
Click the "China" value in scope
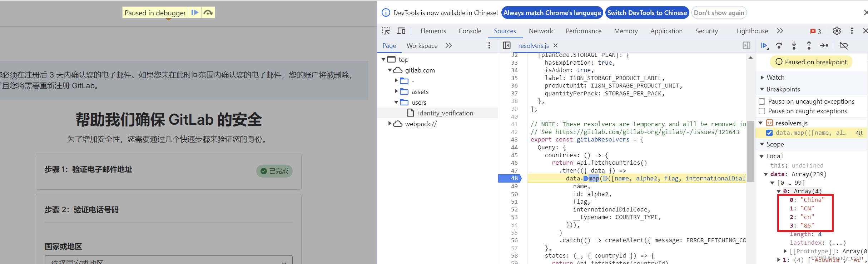812,200
